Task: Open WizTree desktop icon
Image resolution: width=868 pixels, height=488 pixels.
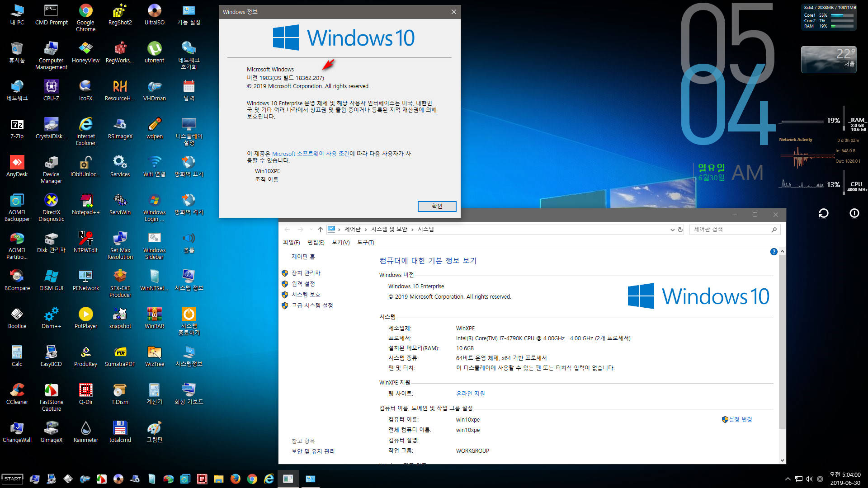Action: (x=154, y=356)
